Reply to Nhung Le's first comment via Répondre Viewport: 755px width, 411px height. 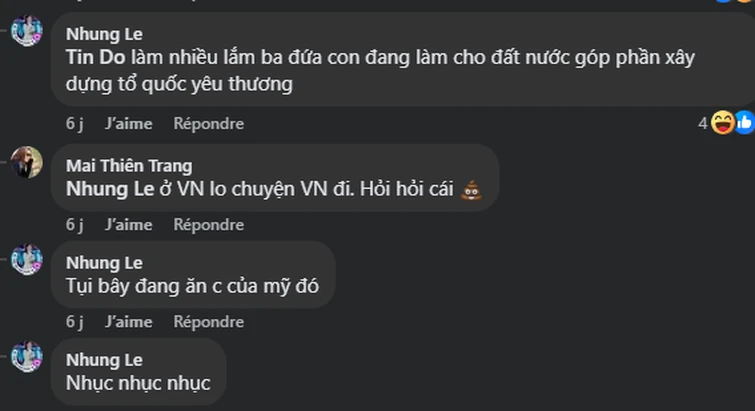[x=208, y=124]
